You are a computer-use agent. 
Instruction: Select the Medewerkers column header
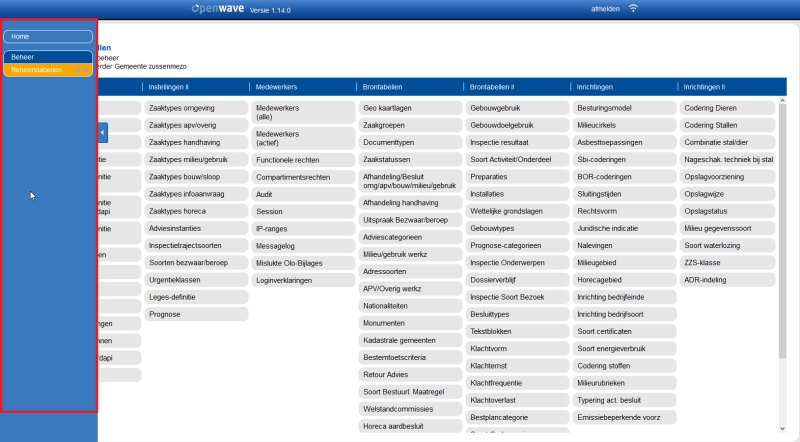276,87
